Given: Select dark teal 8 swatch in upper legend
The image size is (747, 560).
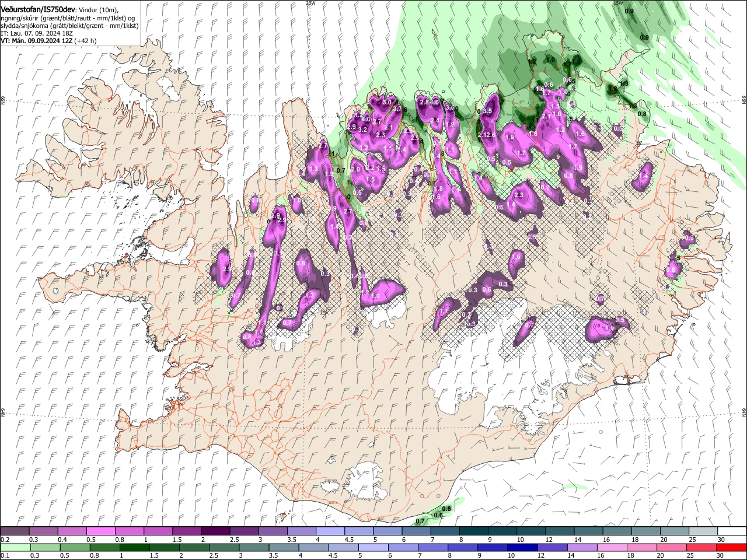Looking at the screenshot, I should (473, 531).
